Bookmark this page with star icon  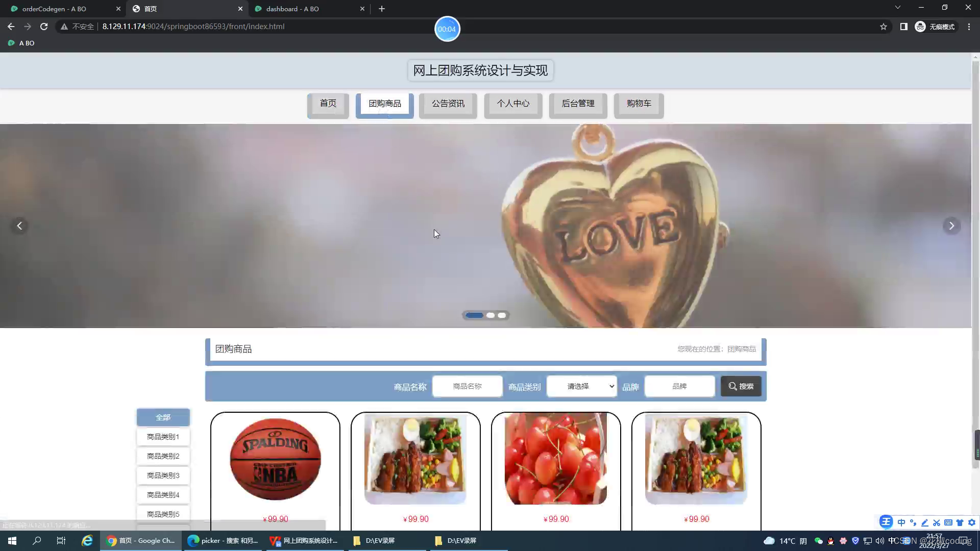point(884,27)
